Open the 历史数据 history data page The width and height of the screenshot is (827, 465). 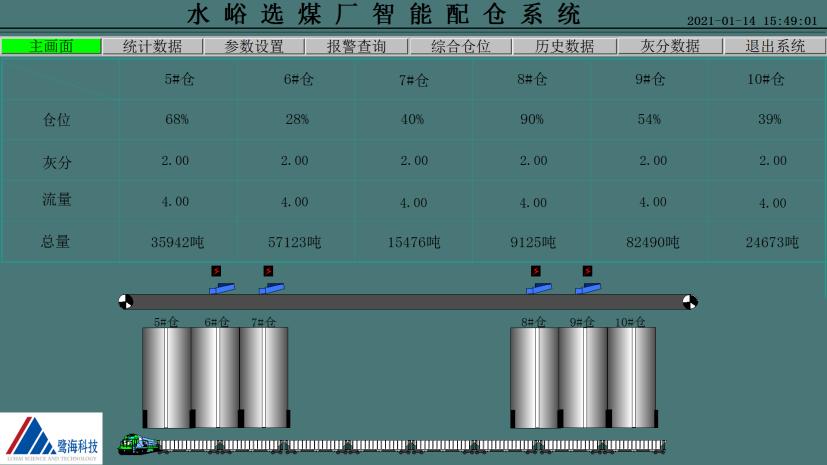tap(563, 46)
